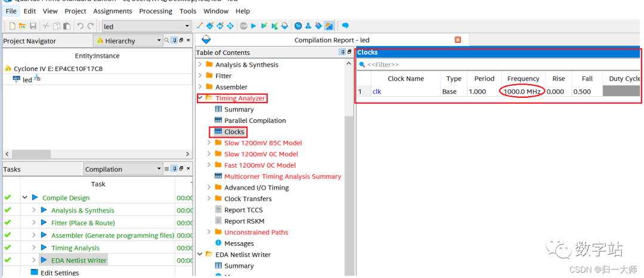Screen dimensions: 644x278
Task: Open the Tasks Compilation flow dropdown
Action: point(123,169)
